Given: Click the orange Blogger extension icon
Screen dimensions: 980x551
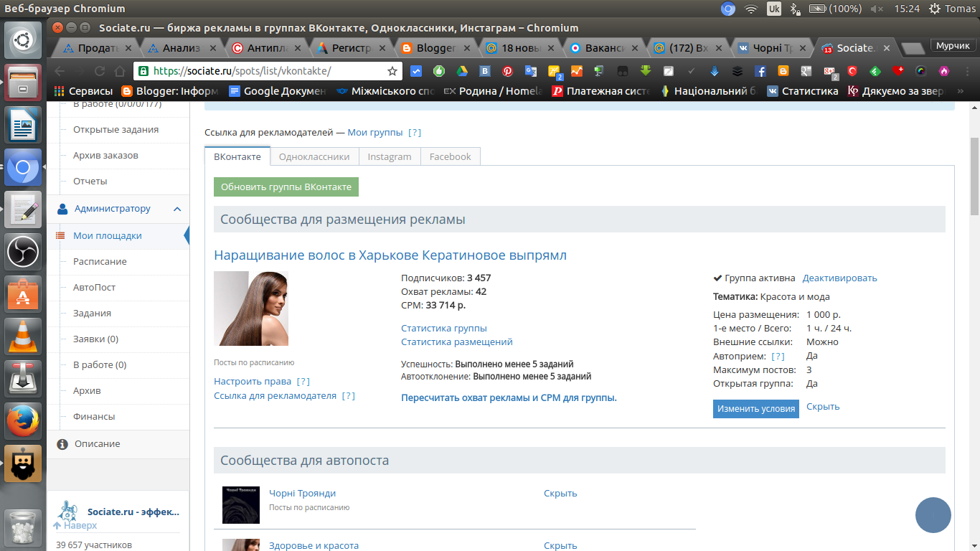Looking at the screenshot, I should 783,71.
